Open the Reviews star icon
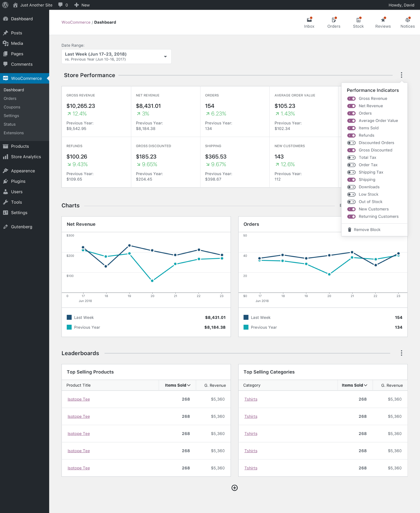Viewport: 420px width, 513px height. click(x=383, y=20)
